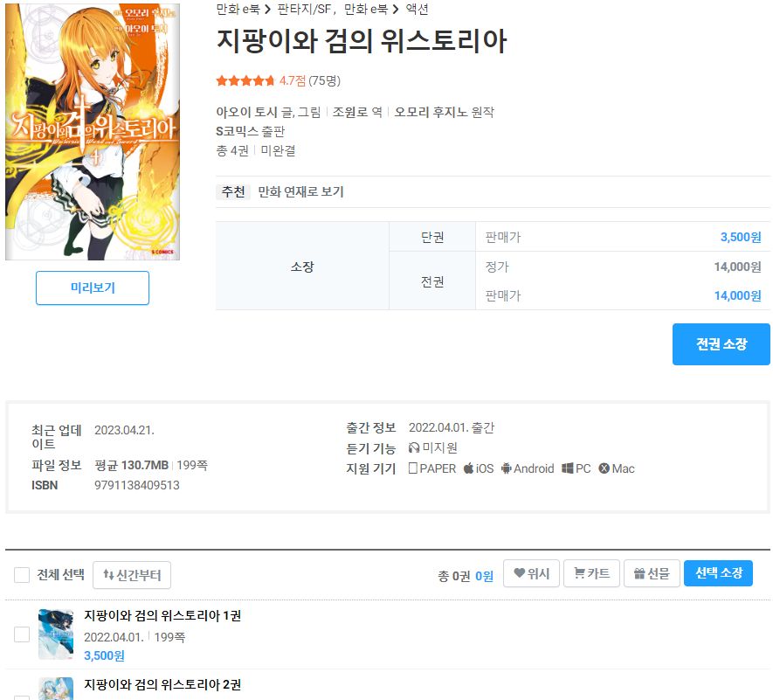
Task: Add selection to 위시 wishlist
Action: pos(531,573)
